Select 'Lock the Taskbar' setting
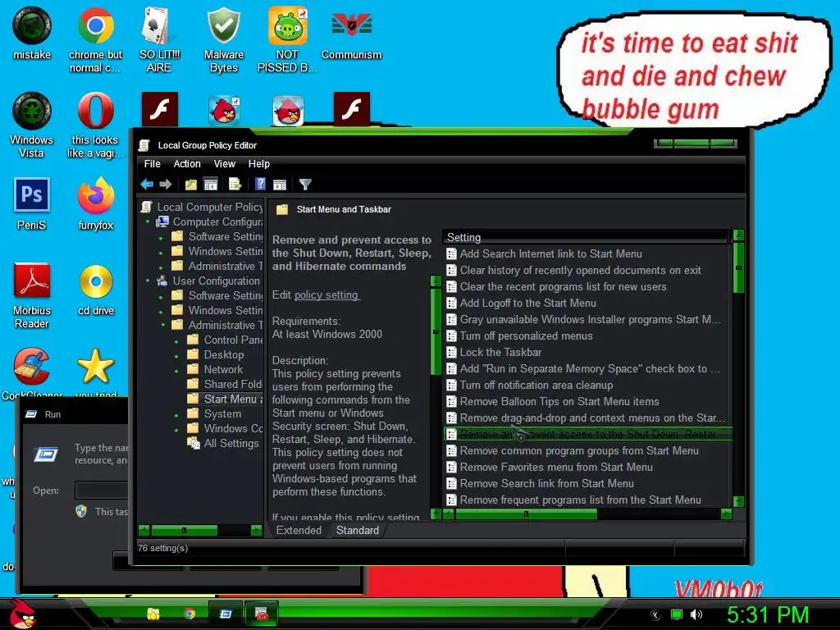Viewport: 840px width, 630px height. click(500, 352)
